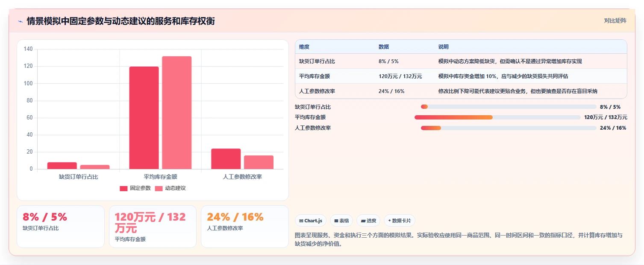Toggle the 动态建议 legend entry in chart
Image resolution: width=644 pixels, height=265 pixels.
click(170, 188)
